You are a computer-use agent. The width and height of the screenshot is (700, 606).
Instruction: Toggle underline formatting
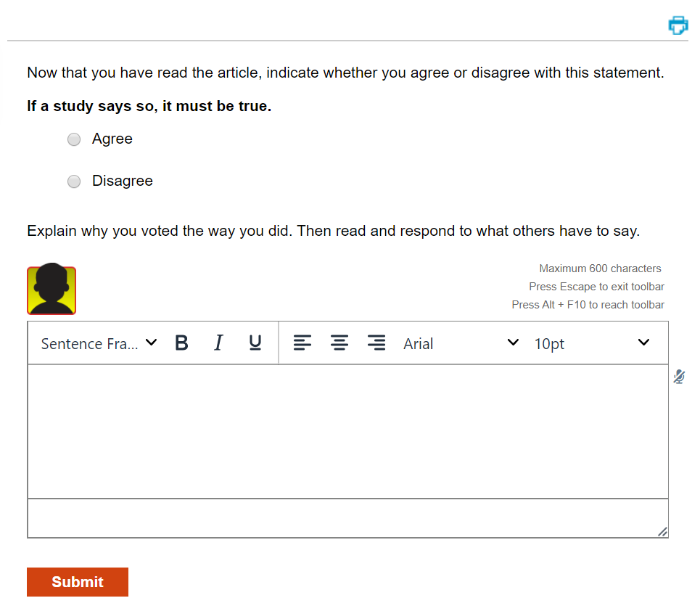(x=255, y=343)
